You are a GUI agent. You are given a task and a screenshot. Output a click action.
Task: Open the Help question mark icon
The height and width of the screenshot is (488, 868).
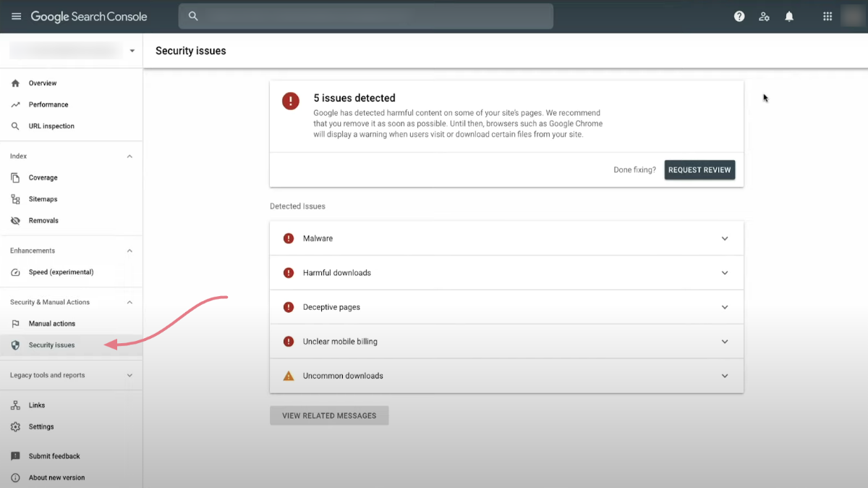[x=739, y=16]
